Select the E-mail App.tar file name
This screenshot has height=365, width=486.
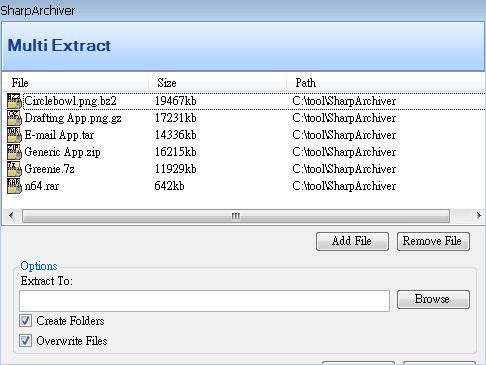pos(59,135)
